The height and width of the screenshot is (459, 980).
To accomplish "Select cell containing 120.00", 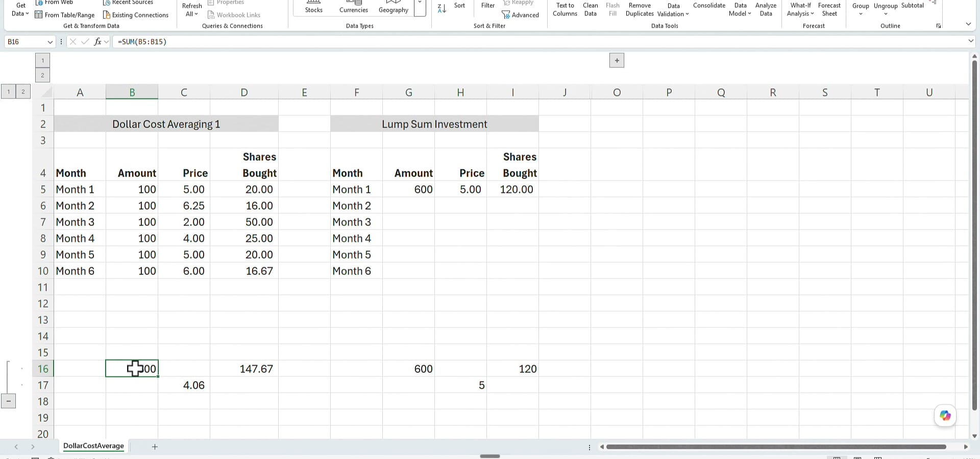I will [512, 189].
